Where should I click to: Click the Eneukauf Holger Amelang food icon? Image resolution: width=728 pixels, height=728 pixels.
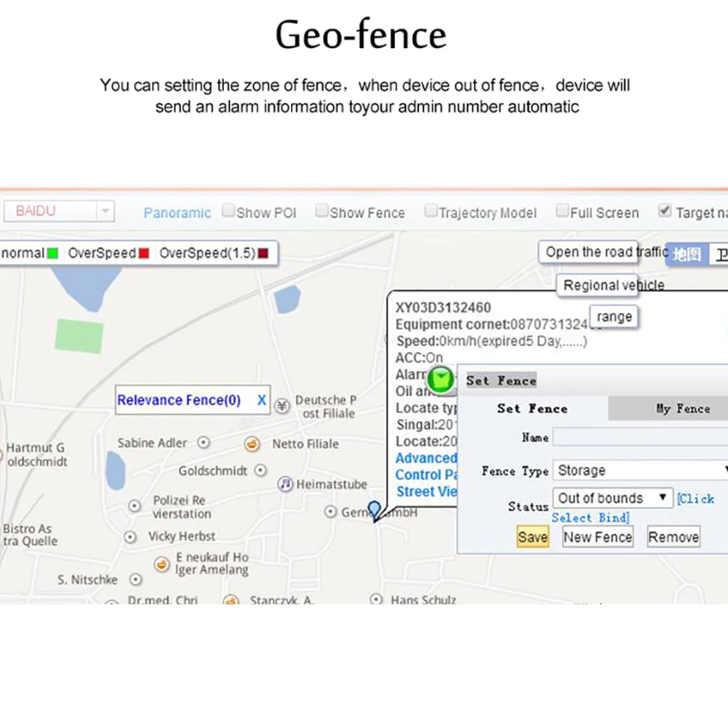(x=161, y=564)
